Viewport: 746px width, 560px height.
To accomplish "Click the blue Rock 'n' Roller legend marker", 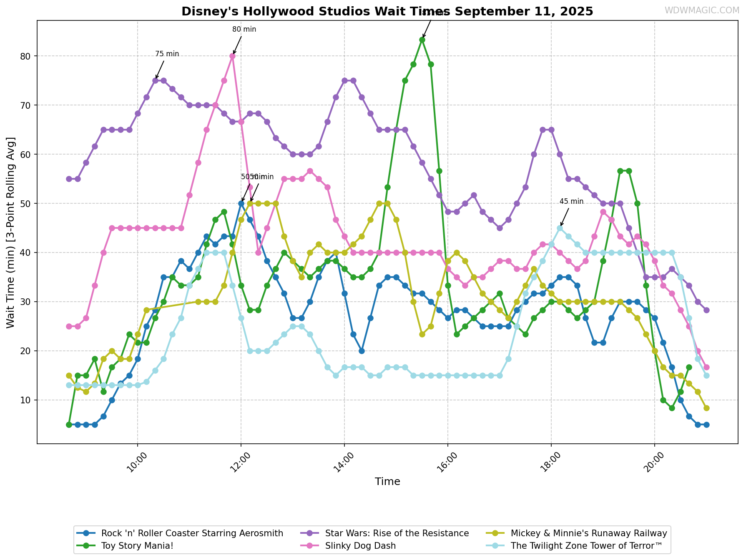I will (86, 533).
